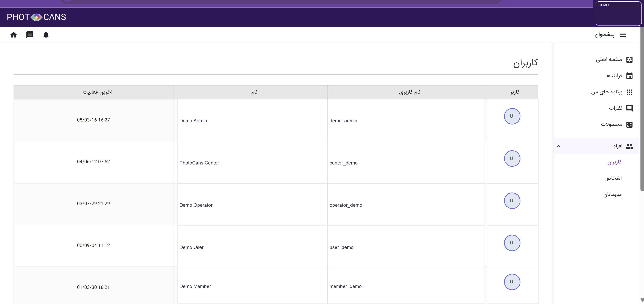Screen dimensions: 644x304
Task: Click the PhotoCans logo
Action: 37,17
